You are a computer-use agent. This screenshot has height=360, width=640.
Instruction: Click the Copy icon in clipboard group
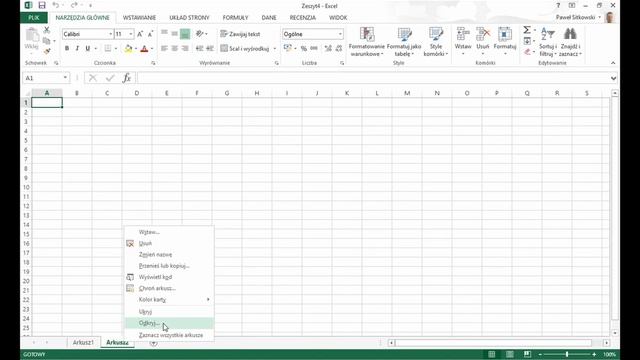pos(47,41)
